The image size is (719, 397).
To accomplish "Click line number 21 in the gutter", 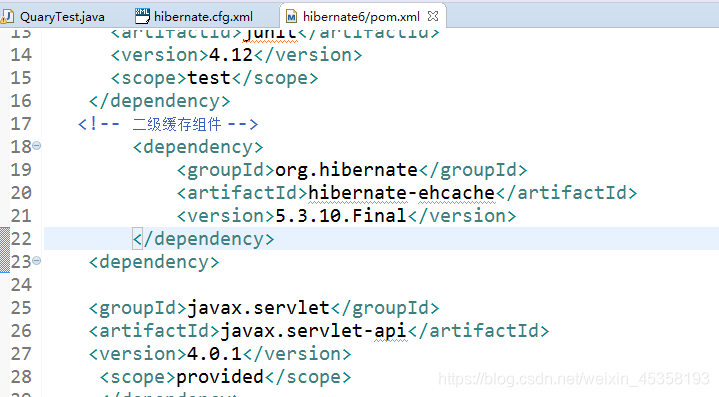I will (21, 216).
